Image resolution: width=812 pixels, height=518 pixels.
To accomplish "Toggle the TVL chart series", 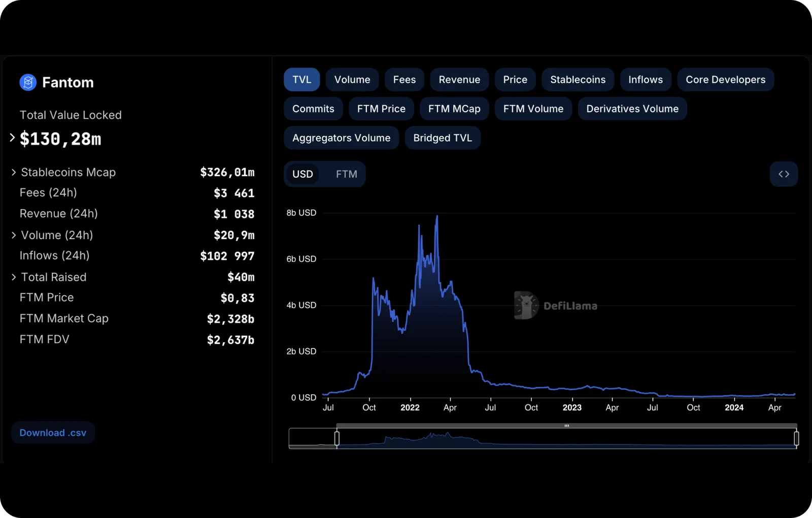I will click(302, 80).
